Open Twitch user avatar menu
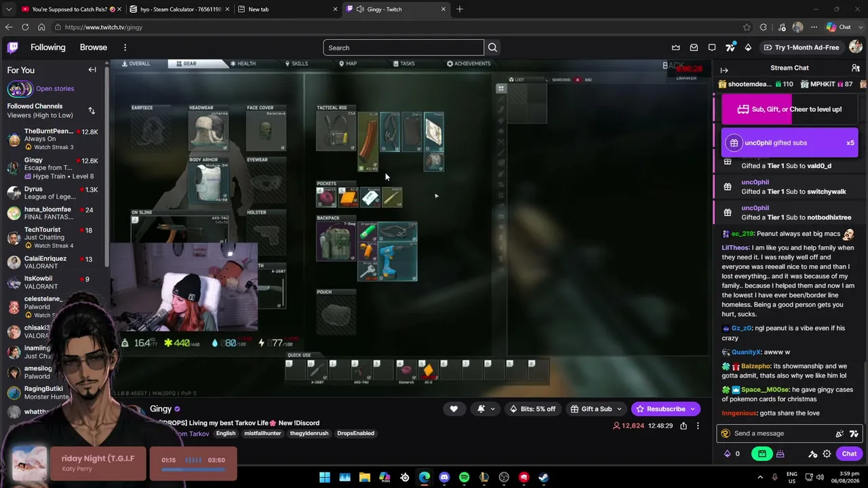Image resolution: width=868 pixels, height=488 pixels. point(856,47)
